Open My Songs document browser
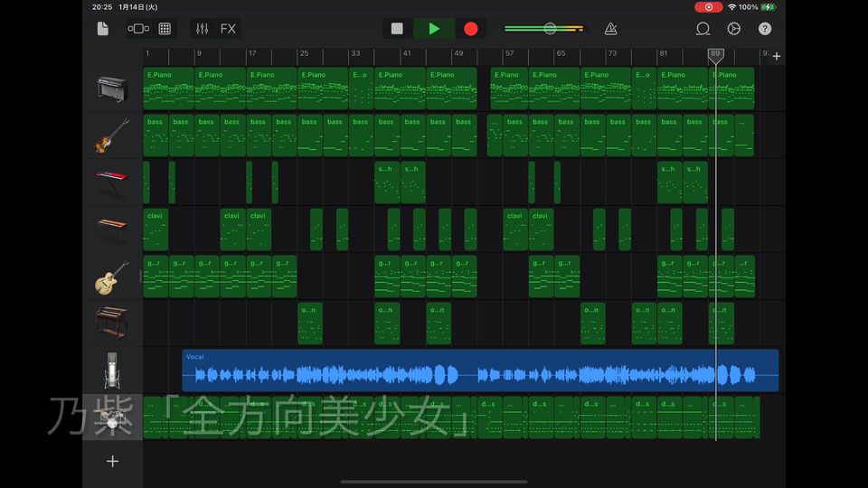This screenshot has width=868, height=488. pyautogui.click(x=103, y=29)
